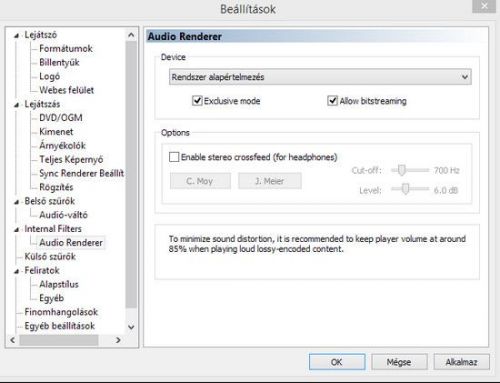Select Sync Renderer Beállít item

click(x=81, y=173)
